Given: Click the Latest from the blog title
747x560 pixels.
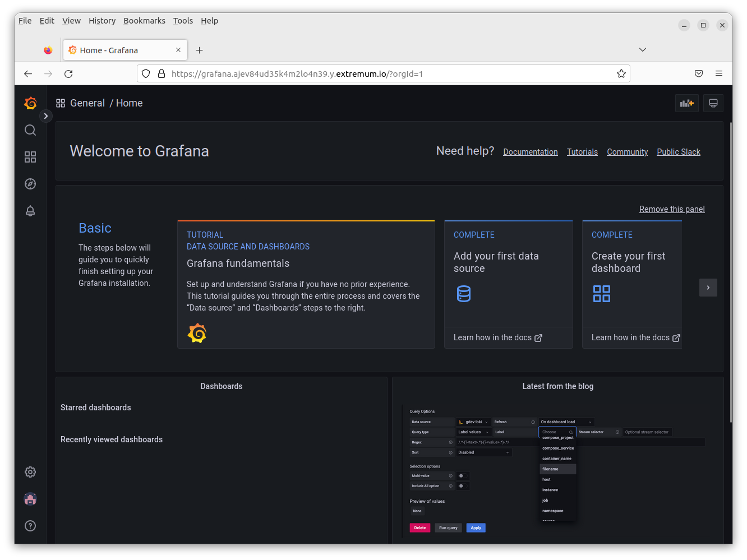Looking at the screenshot, I should pyautogui.click(x=558, y=386).
